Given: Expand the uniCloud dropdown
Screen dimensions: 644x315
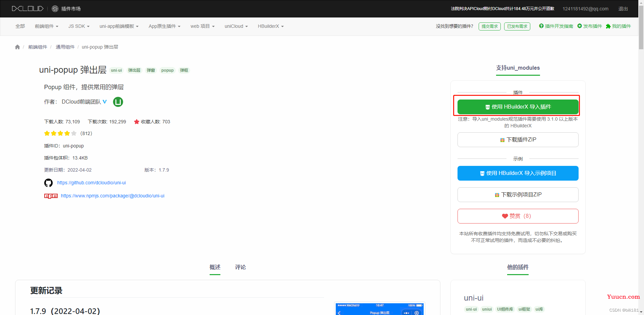Looking at the screenshot, I should (x=236, y=26).
